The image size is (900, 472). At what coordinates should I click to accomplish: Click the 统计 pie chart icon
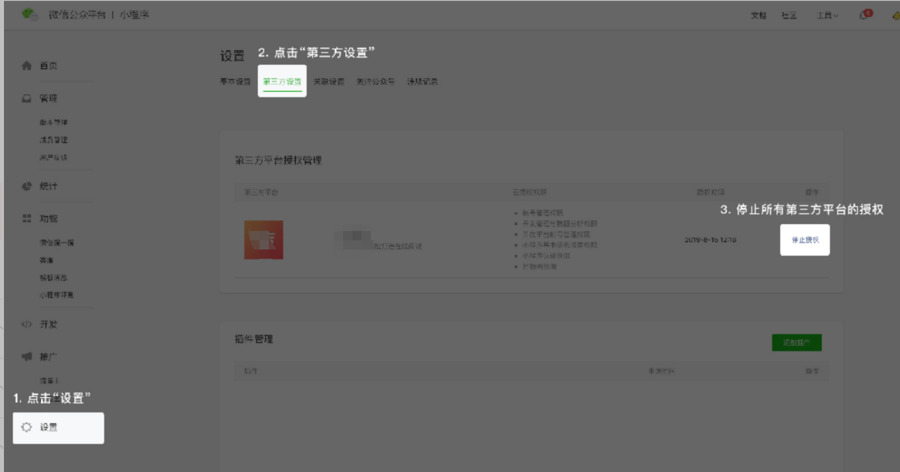(x=27, y=186)
